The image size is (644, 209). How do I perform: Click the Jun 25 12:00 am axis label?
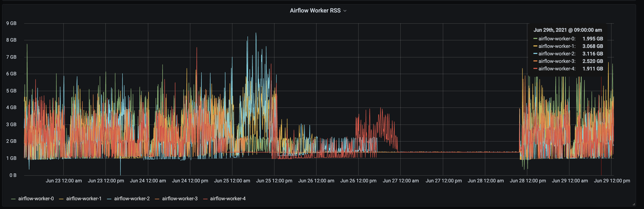232,181
